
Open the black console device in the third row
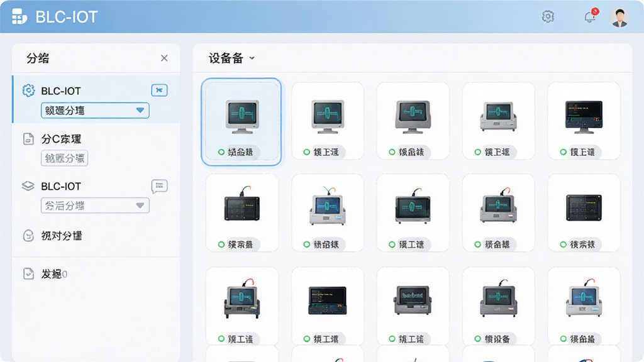pyautogui.click(x=327, y=306)
